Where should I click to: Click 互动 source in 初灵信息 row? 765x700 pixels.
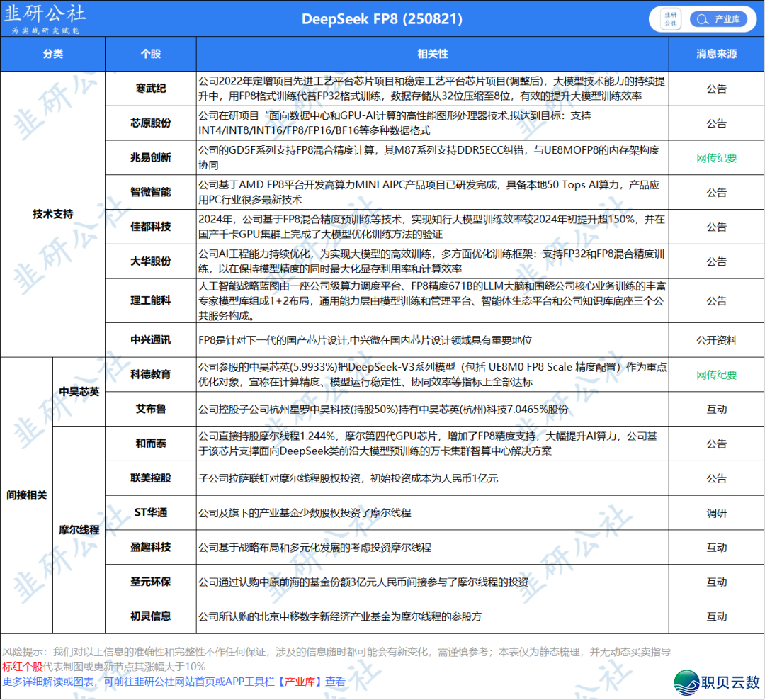point(716,616)
